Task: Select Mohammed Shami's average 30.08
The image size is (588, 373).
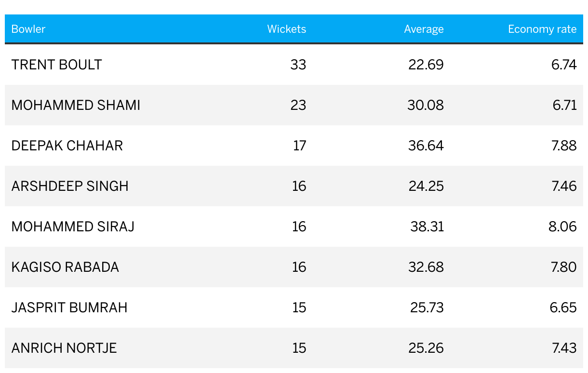Action: coord(426,105)
